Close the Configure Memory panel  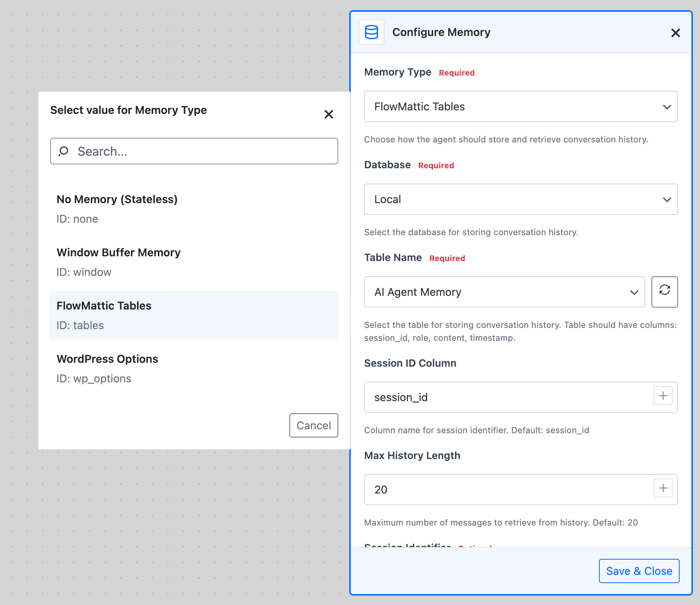(675, 33)
